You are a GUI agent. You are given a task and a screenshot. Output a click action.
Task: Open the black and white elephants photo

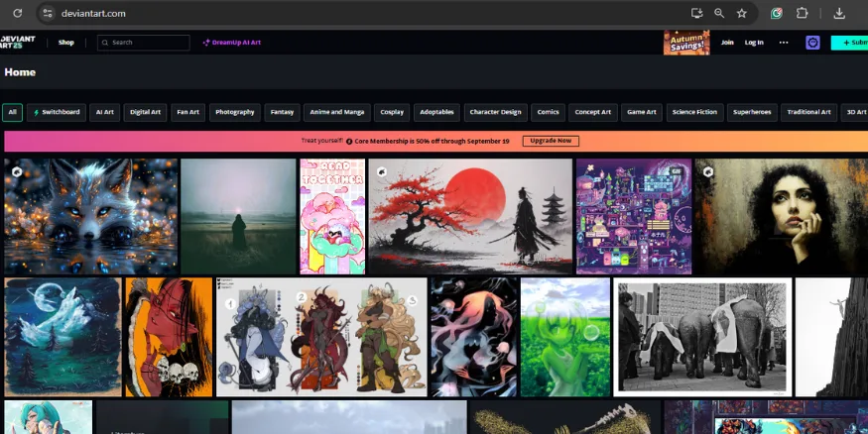click(702, 337)
